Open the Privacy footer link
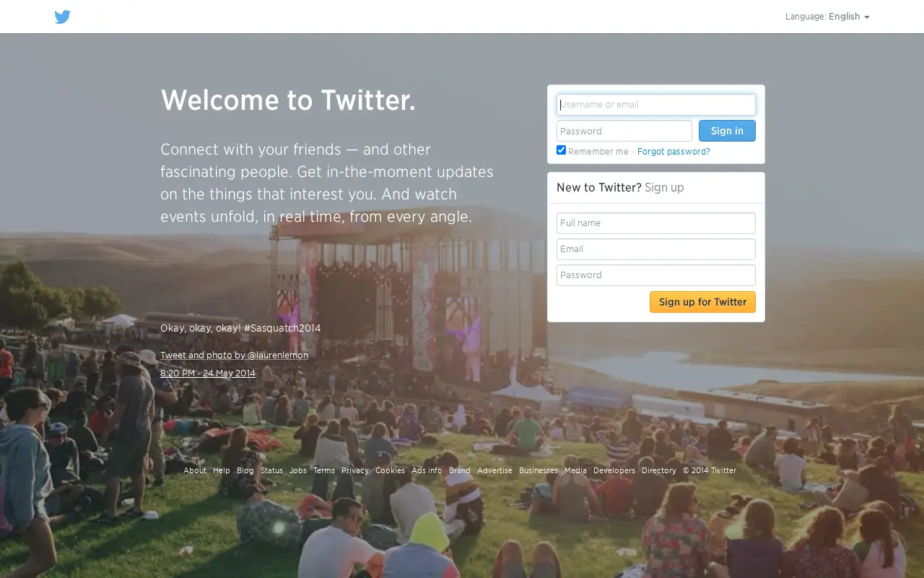The width and height of the screenshot is (924, 578). coord(355,470)
